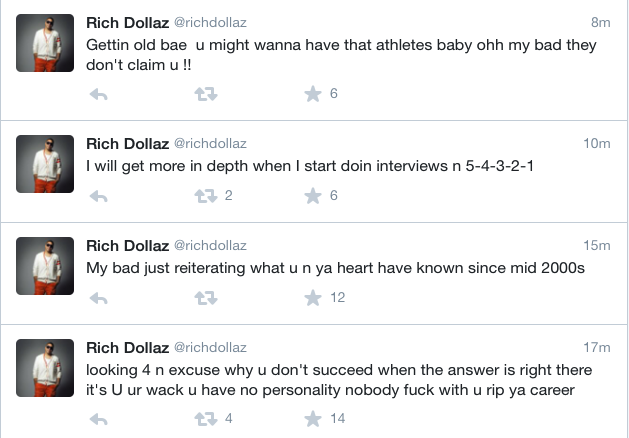Reply to the "looking 4 n excuse" tweet
This screenshot has width=629, height=438.
coord(98,419)
